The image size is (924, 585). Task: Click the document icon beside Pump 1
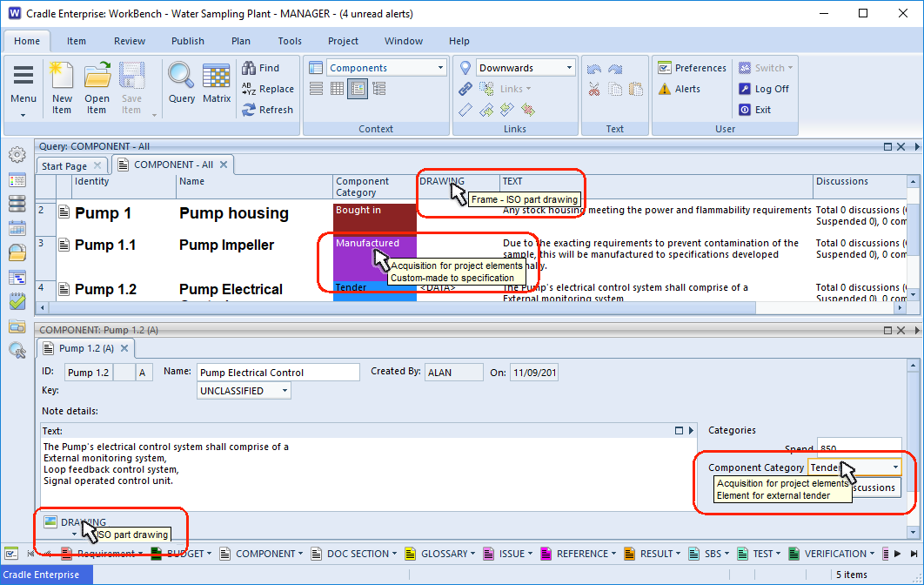(64, 212)
